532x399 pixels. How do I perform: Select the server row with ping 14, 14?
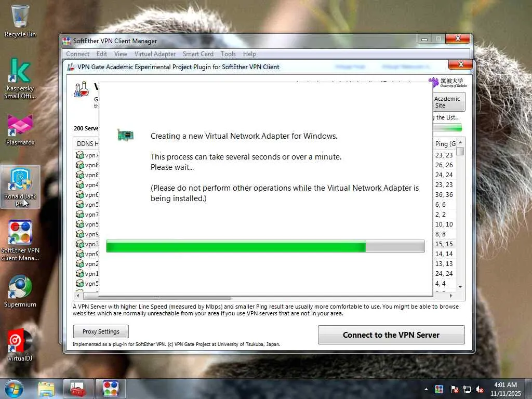point(444,254)
